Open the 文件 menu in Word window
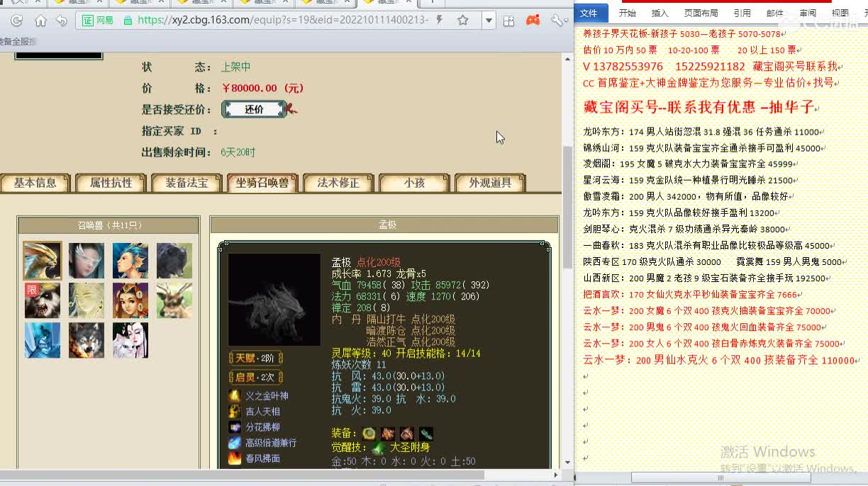The height and width of the screenshot is (486, 868). click(591, 13)
